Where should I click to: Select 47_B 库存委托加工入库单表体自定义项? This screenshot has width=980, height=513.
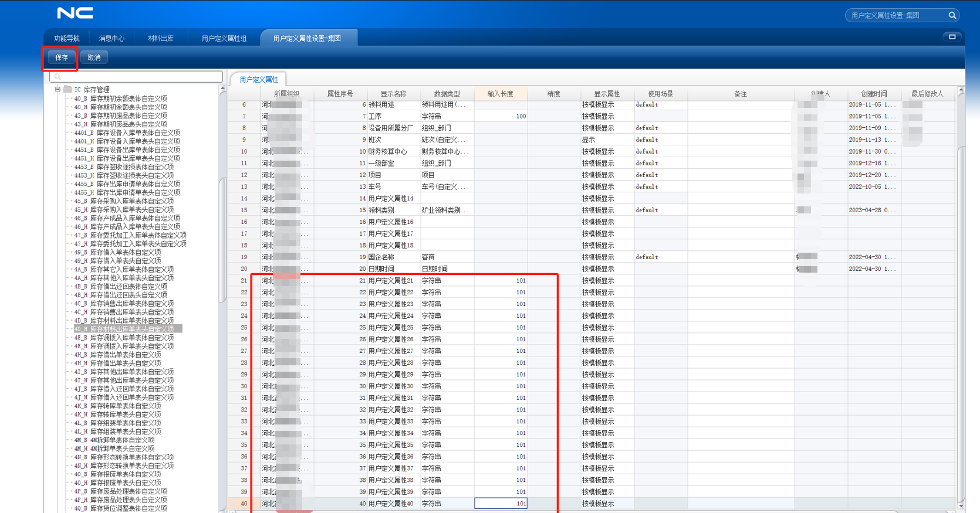(x=130, y=235)
